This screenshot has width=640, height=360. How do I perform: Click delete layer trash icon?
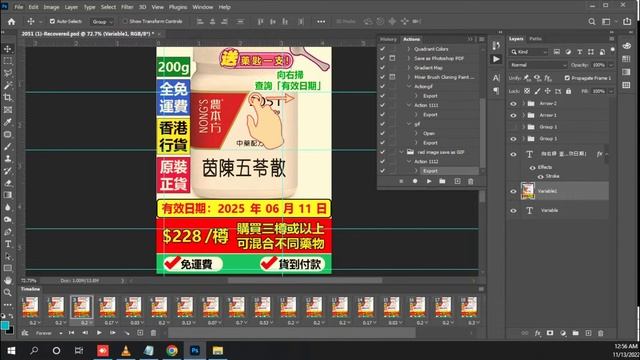pyautogui.click(x=600, y=333)
